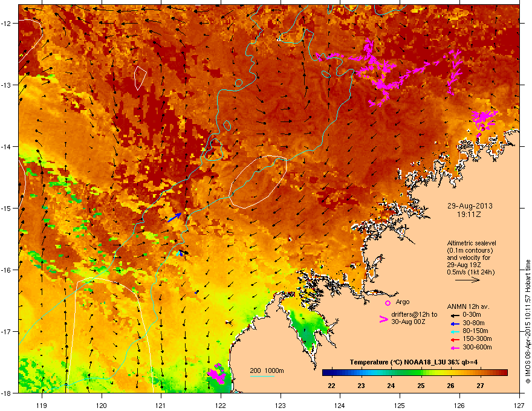
Task: Click longitude axis label 125
Action: pos(400,405)
